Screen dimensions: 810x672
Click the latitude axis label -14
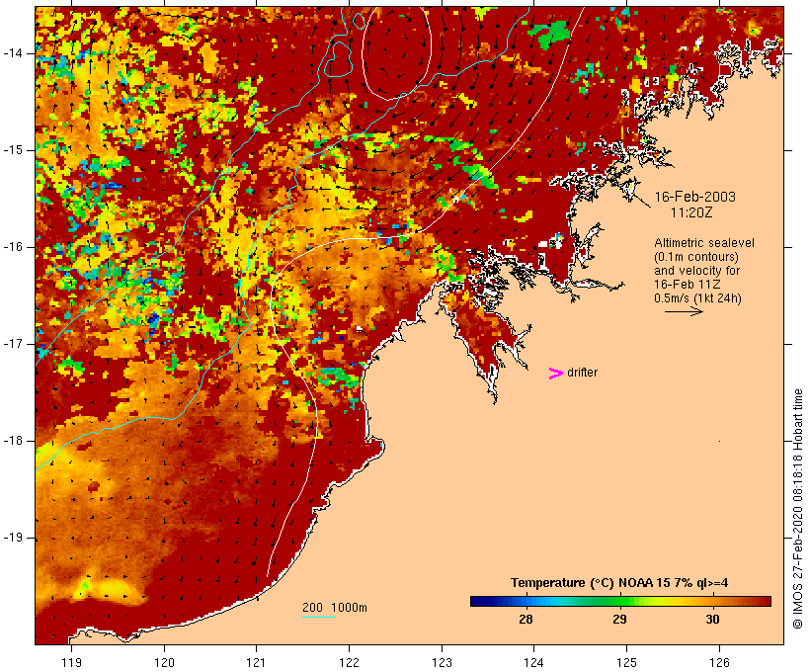pos(17,52)
